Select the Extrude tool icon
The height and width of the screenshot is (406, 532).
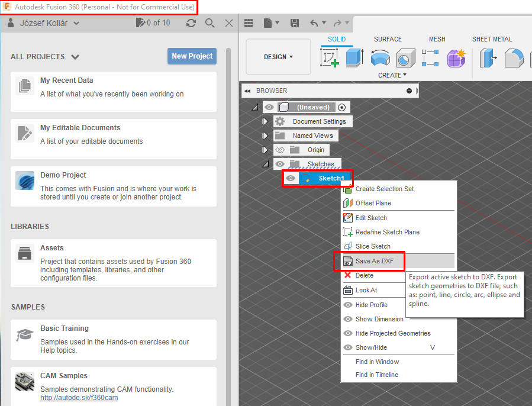tap(355, 57)
